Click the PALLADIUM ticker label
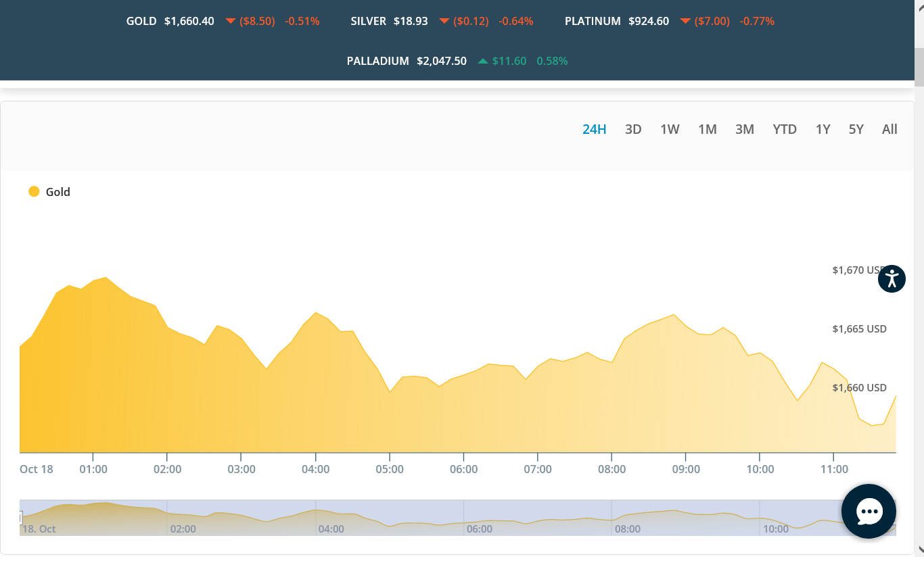The width and height of the screenshot is (924, 563). [x=378, y=61]
